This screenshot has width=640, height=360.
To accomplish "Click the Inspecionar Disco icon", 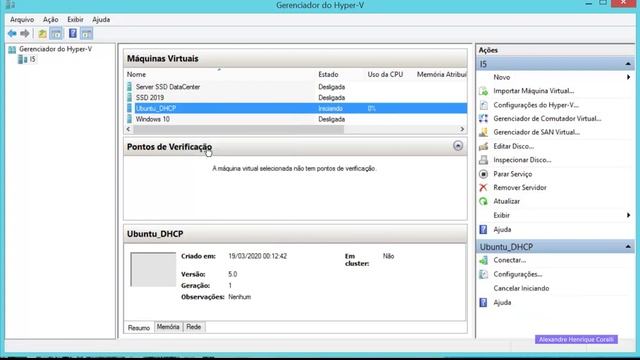I will [484, 160].
